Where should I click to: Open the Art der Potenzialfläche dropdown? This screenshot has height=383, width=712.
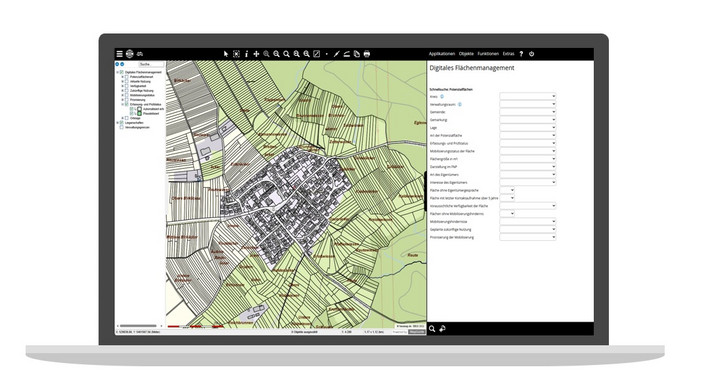[x=528, y=135]
